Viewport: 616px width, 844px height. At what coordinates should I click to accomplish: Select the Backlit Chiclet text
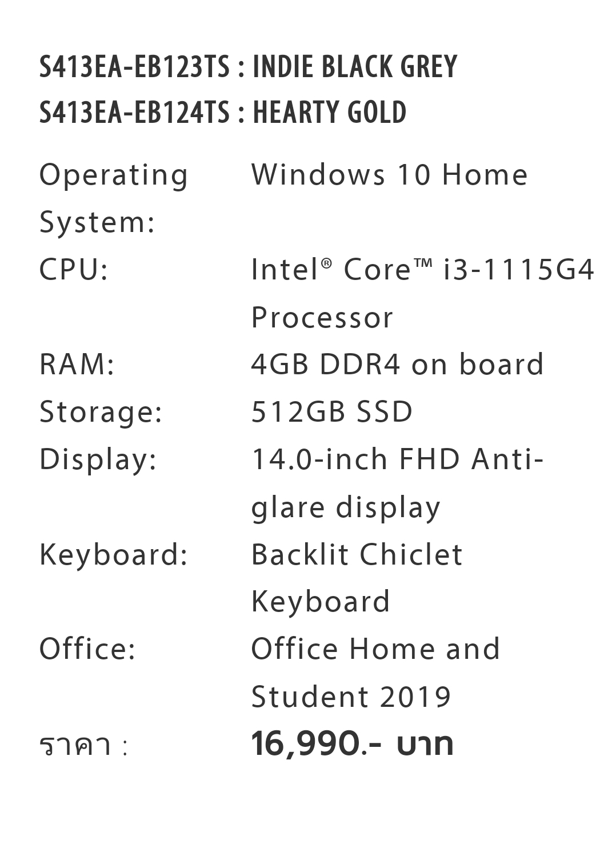pyautogui.click(x=357, y=554)
